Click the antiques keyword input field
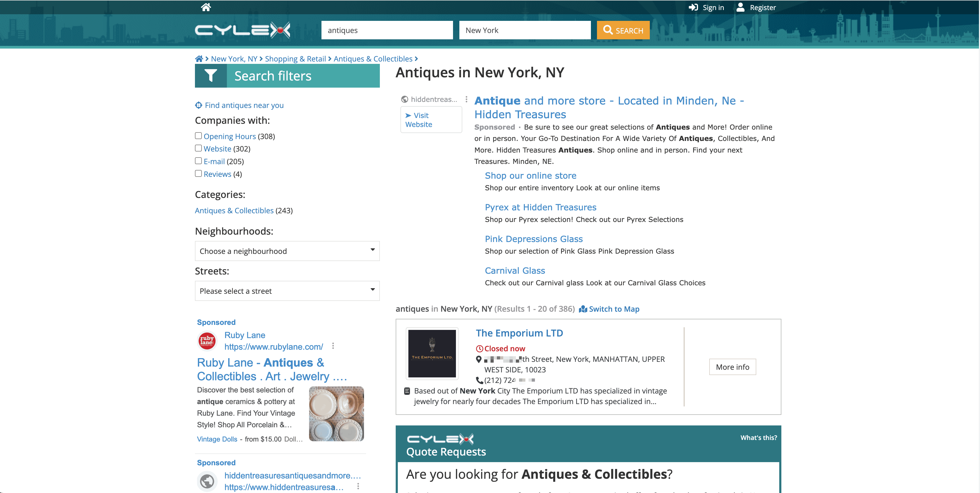The height and width of the screenshot is (493, 980). point(387,30)
